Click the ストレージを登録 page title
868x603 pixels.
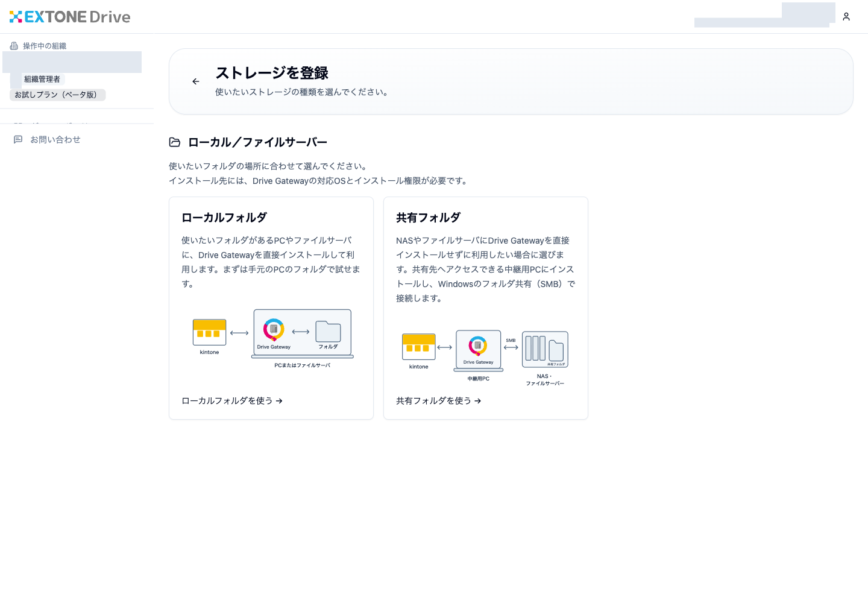point(272,73)
